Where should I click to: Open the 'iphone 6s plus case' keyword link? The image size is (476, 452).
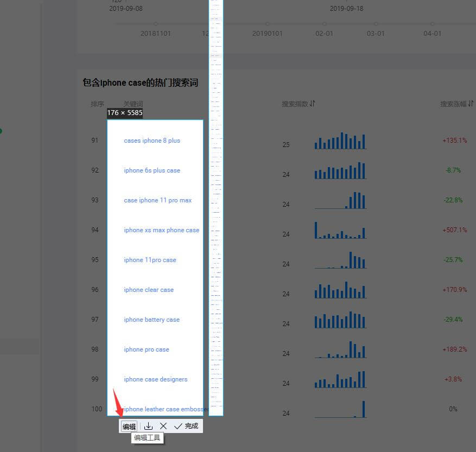(x=152, y=170)
